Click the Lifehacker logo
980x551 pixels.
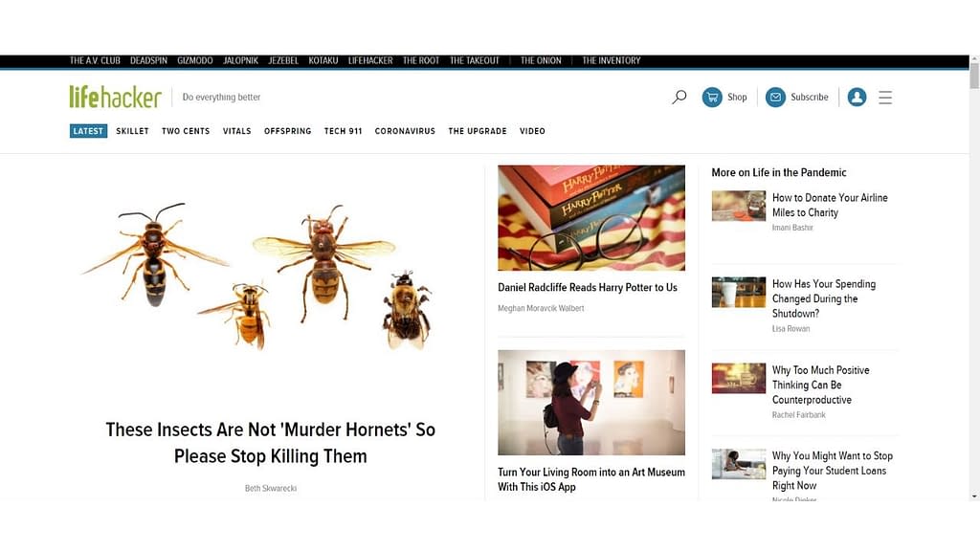point(116,97)
